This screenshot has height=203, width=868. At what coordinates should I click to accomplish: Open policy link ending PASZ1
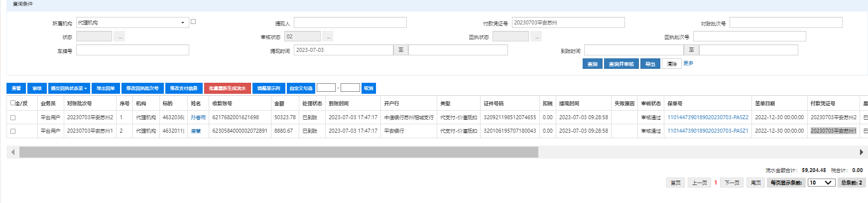tap(708, 131)
